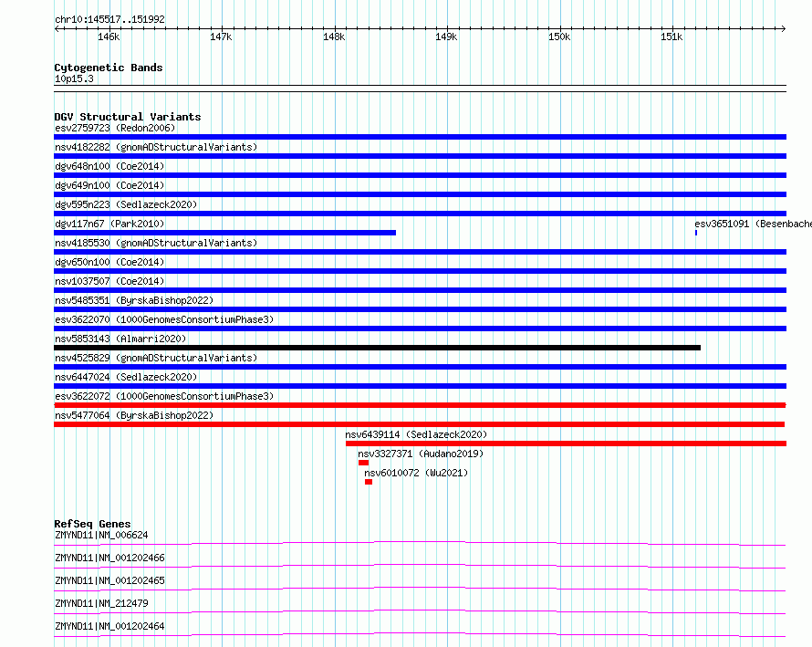812x647 pixels.
Task: Click dgv650n100 (Coe2014) variant label
Action: click(109, 262)
